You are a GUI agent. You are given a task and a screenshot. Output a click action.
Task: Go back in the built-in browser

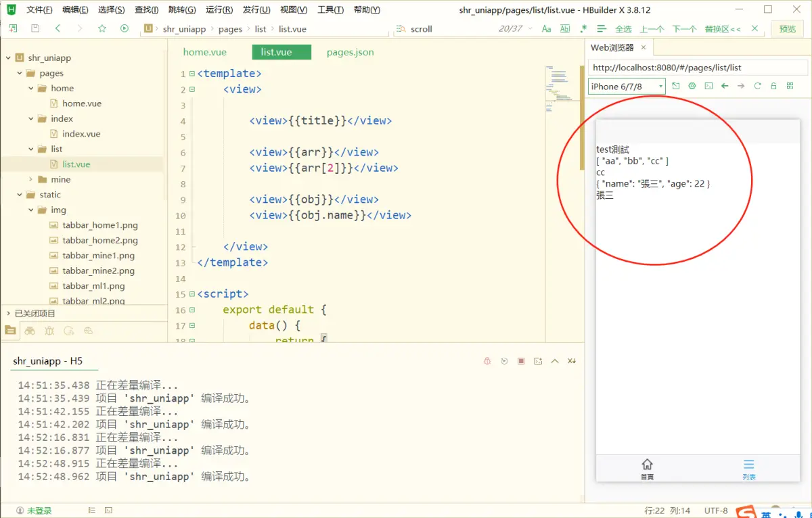725,86
